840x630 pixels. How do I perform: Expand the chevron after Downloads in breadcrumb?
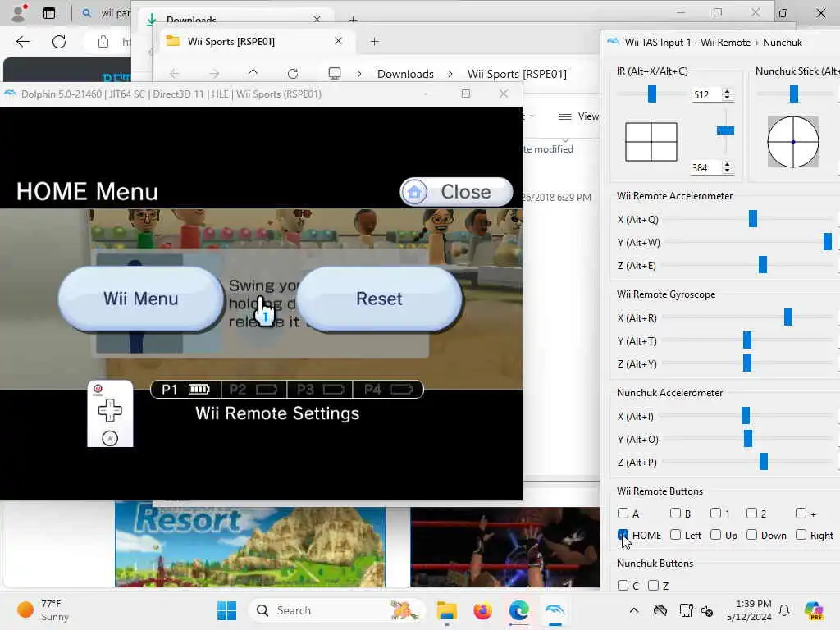coord(450,74)
